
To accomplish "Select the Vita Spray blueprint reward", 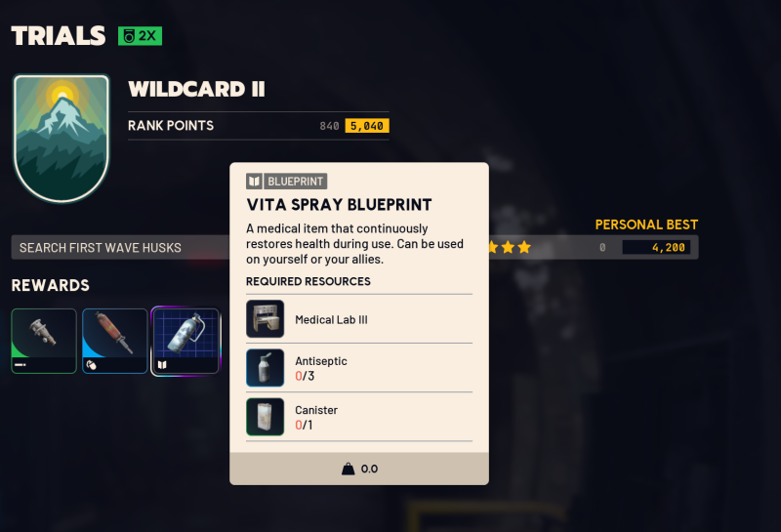I will pyautogui.click(x=185, y=342).
